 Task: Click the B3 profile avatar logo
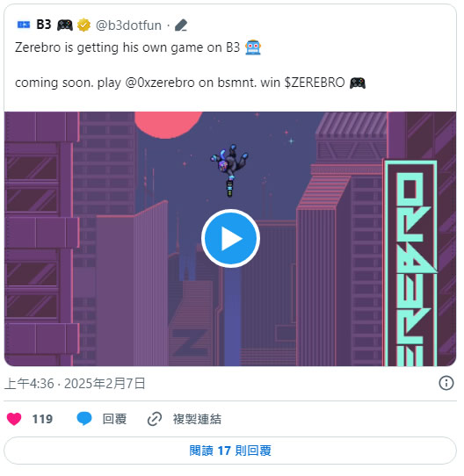(x=24, y=25)
